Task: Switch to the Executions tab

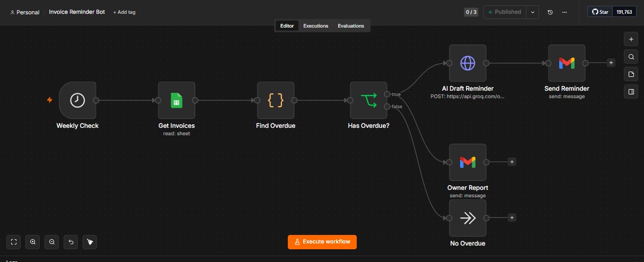Action: coord(315,26)
